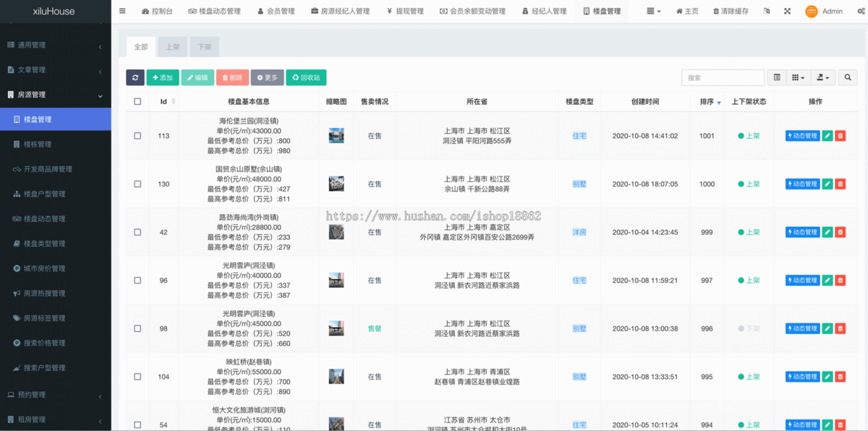Open the settings gear icon at top right
868x431 pixels.
860,11
